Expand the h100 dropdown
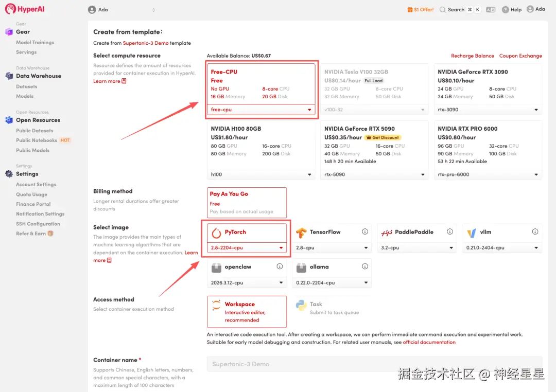 261,174
